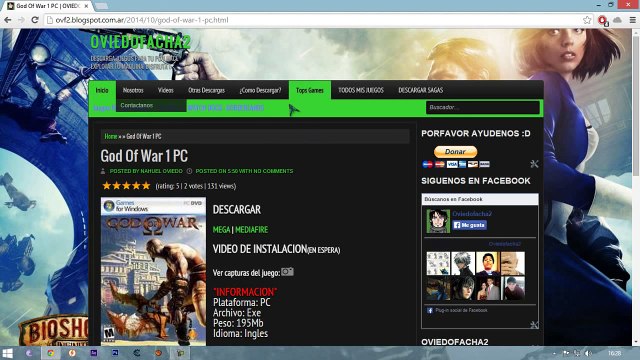This screenshot has height=360, width=640.
Task: Click the cloud extension icon
Action: point(618,20)
